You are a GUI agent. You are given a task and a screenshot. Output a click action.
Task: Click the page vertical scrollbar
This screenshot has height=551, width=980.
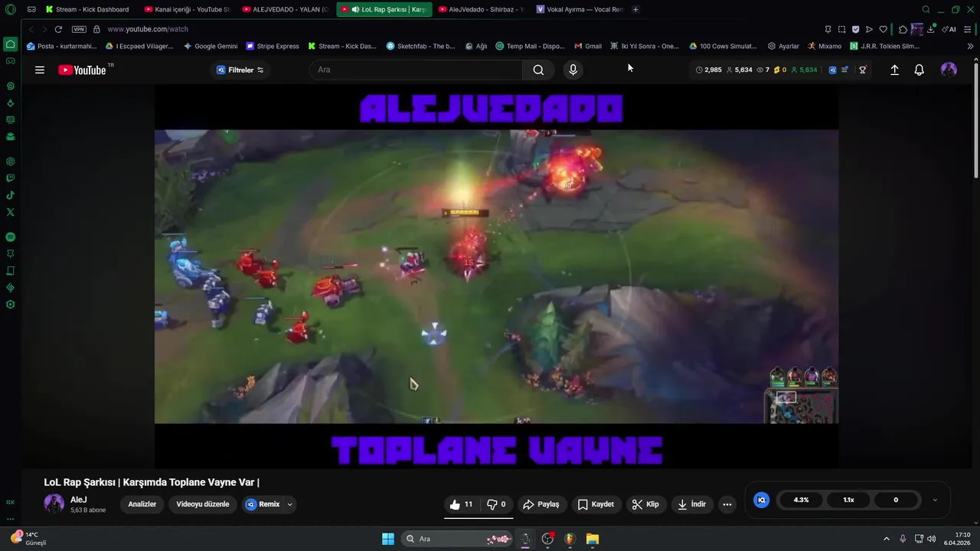(975, 122)
